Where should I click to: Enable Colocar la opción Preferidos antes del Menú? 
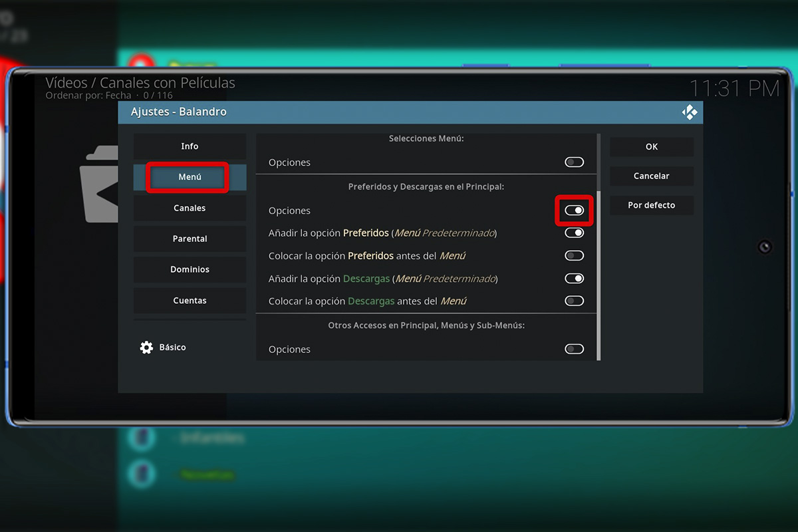tap(573, 255)
